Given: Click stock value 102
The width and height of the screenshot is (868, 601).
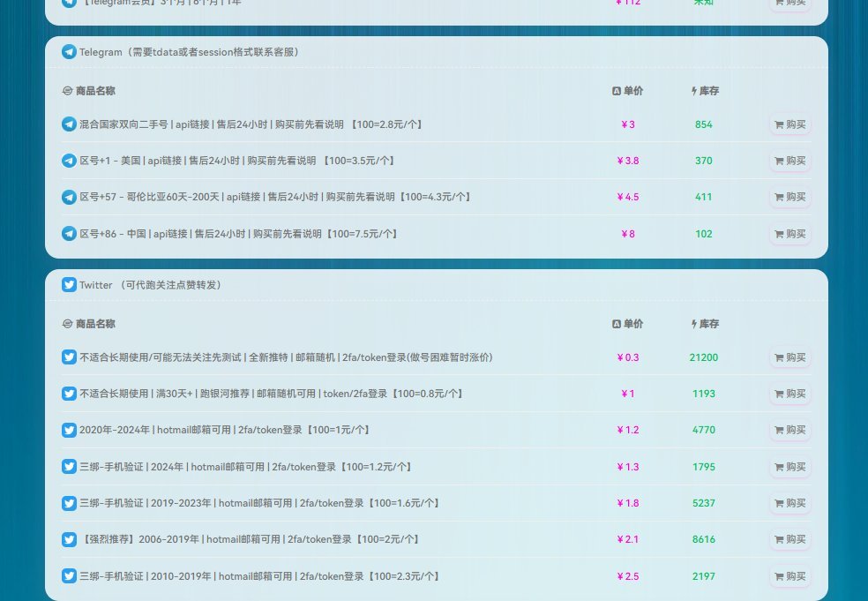Looking at the screenshot, I should tap(704, 234).
